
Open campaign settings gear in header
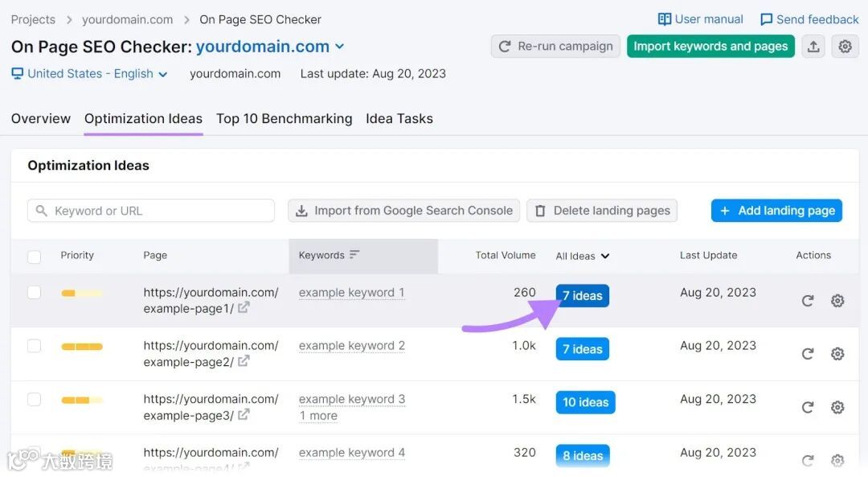845,47
